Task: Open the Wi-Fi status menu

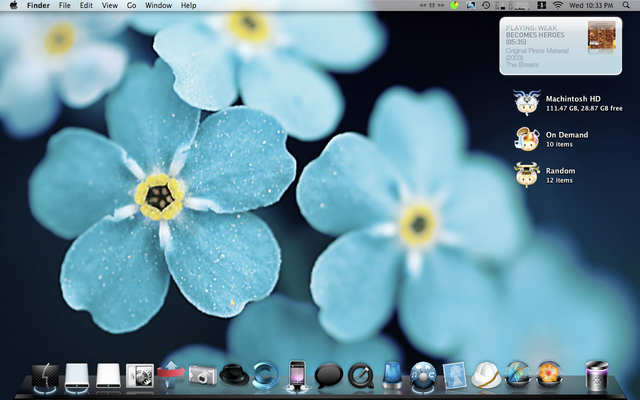Action: click(558, 5)
